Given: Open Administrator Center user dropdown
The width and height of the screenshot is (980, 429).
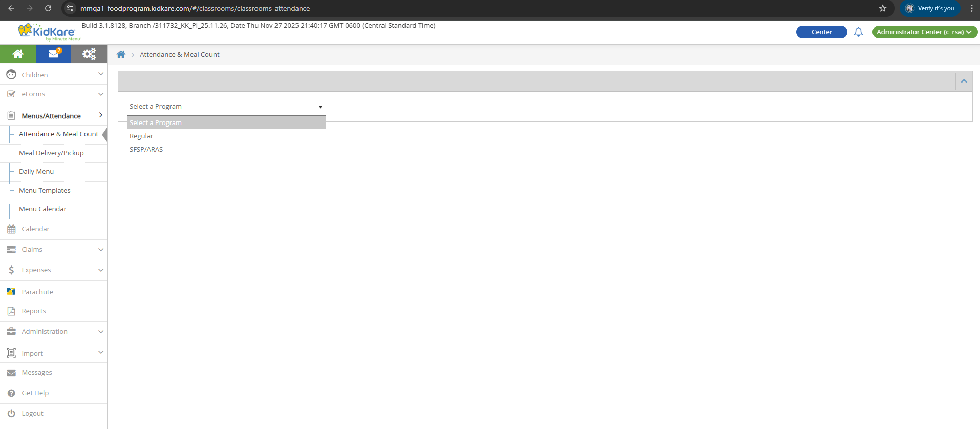Looking at the screenshot, I should (x=924, y=32).
